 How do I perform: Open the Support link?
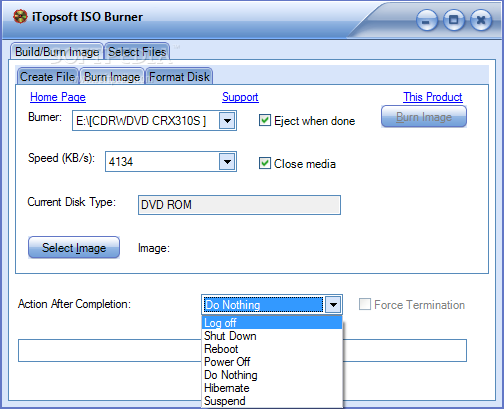point(240,97)
